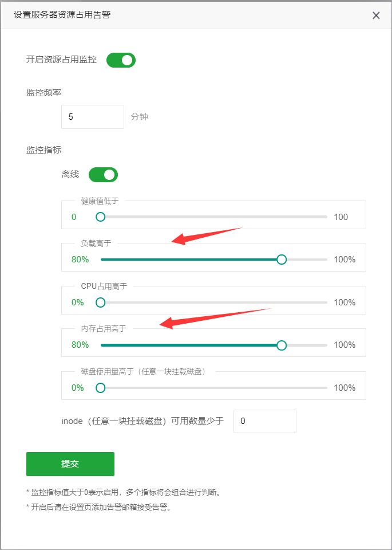Click the middle of the 健康值低于 slider track
Screen dimensions: 392x550
point(213,217)
